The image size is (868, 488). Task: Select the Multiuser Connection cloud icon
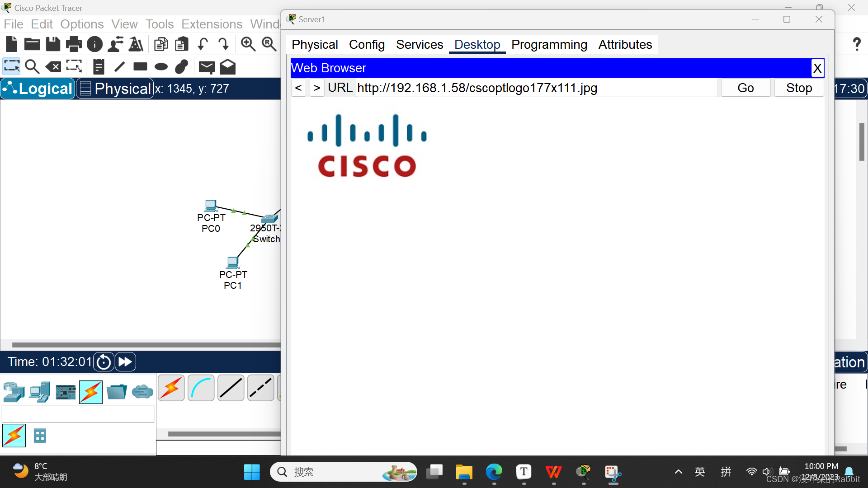pyautogui.click(x=142, y=391)
